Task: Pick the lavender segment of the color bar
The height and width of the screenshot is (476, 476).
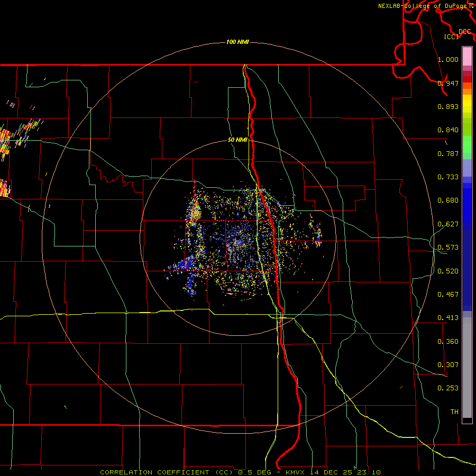Action: pyautogui.click(x=467, y=168)
